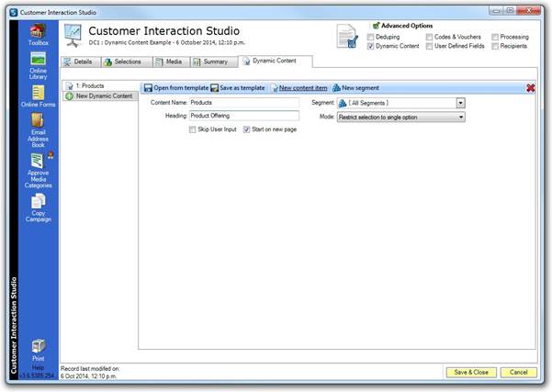Click the Save & Close button
Image resolution: width=552 pixels, height=392 pixels.
471,373
